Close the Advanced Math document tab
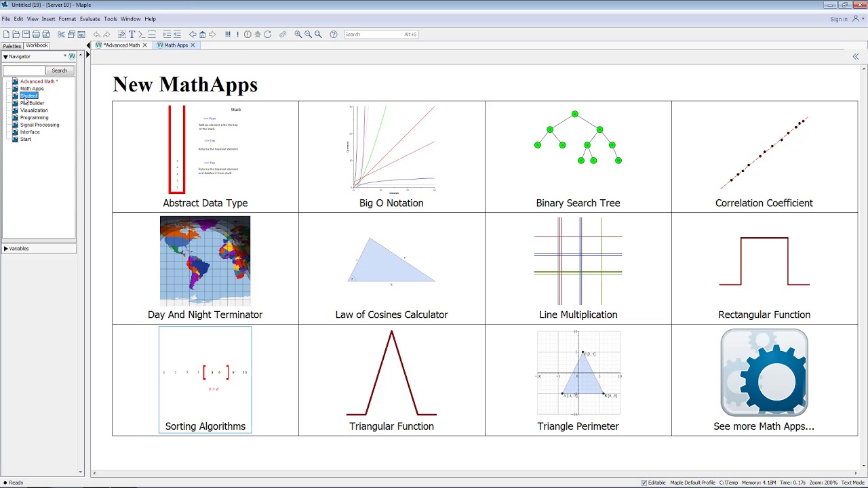The height and width of the screenshot is (488, 868). point(144,45)
